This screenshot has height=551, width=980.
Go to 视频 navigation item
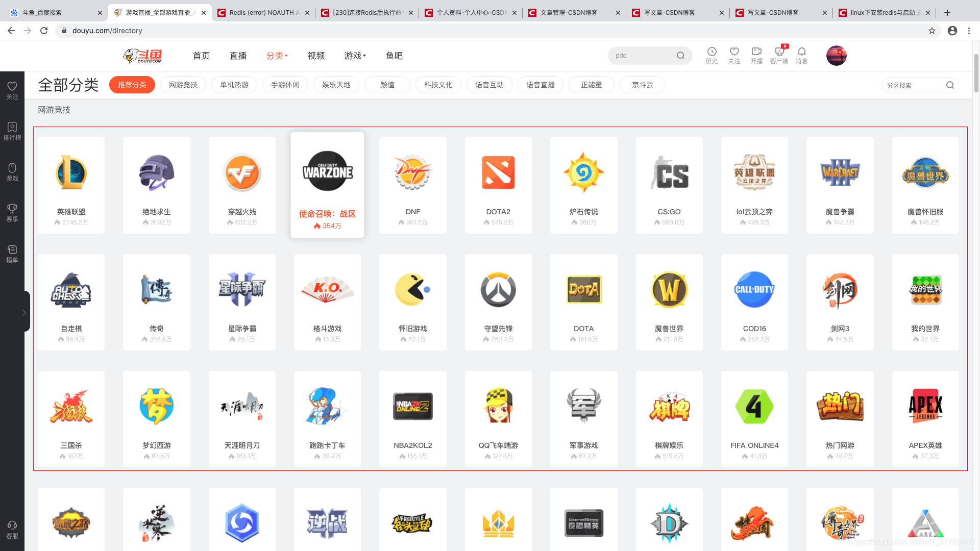tap(316, 56)
